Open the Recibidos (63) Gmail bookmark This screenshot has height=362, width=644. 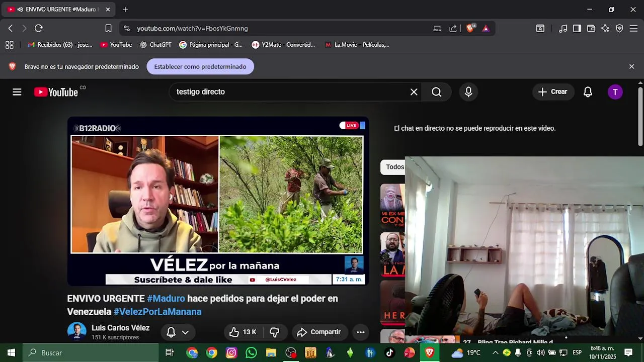click(x=60, y=45)
